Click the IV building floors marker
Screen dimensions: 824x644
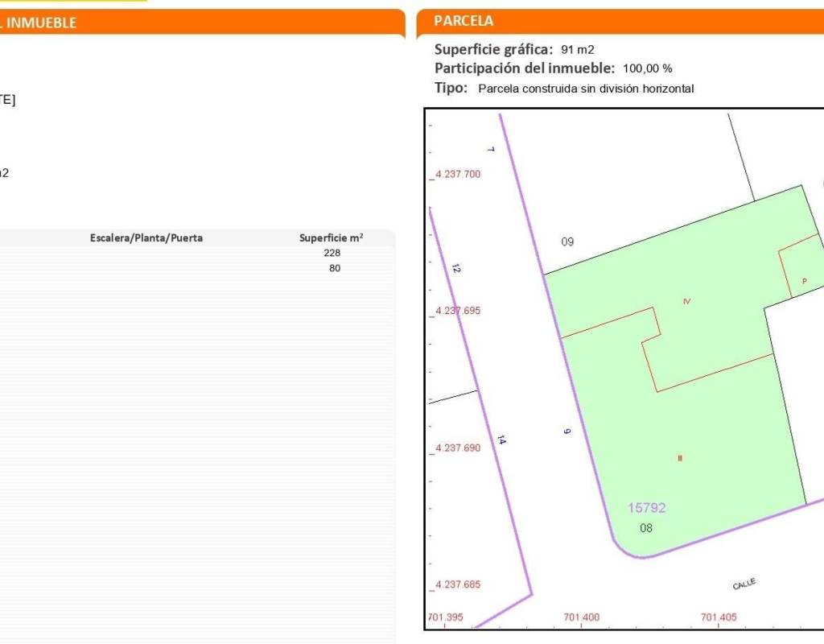686,301
